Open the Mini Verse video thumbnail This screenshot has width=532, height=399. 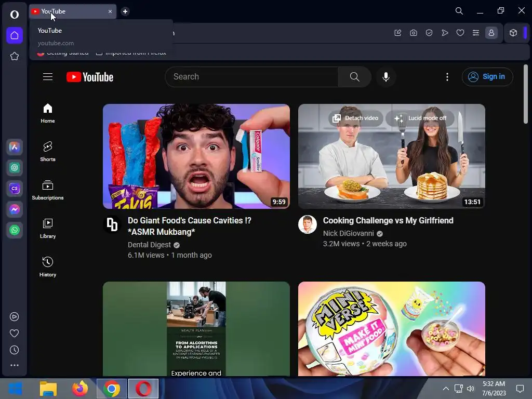(x=392, y=328)
